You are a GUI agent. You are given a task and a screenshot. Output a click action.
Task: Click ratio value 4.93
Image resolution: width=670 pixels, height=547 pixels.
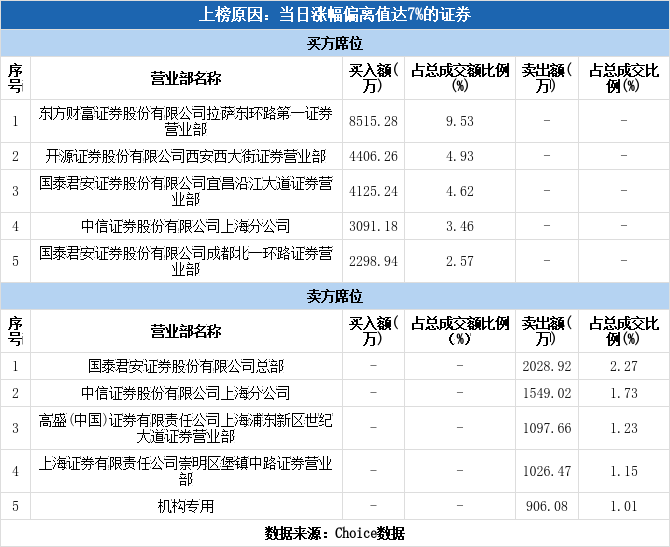pos(460,156)
